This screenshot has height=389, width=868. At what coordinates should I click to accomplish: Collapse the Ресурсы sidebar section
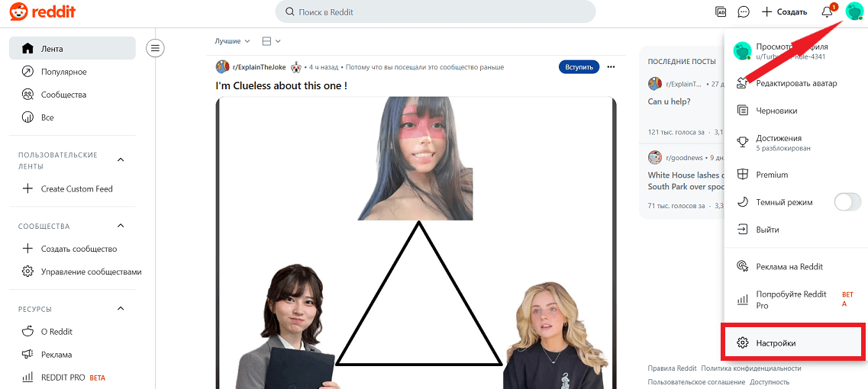pos(121,309)
